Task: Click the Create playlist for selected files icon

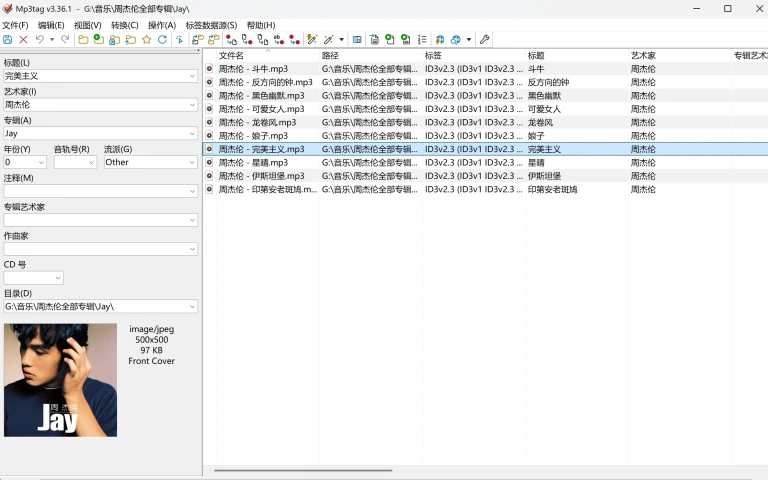Action: click(x=406, y=40)
